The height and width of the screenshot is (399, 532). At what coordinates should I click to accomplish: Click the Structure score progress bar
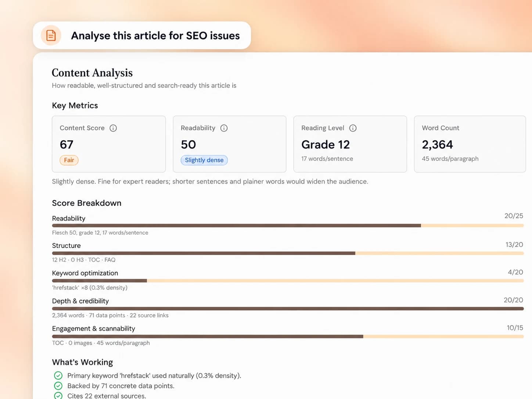coord(288,253)
